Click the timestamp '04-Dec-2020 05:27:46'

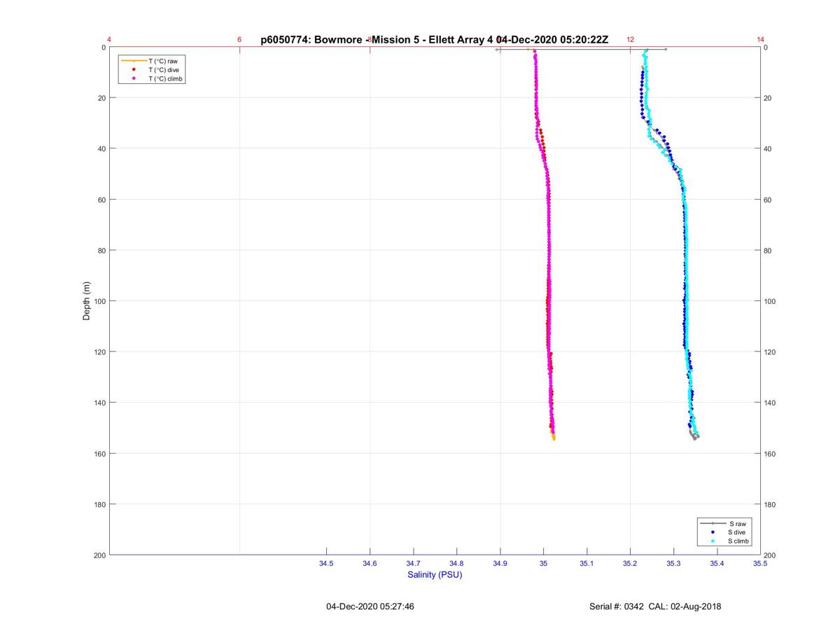[x=370, y=606]
